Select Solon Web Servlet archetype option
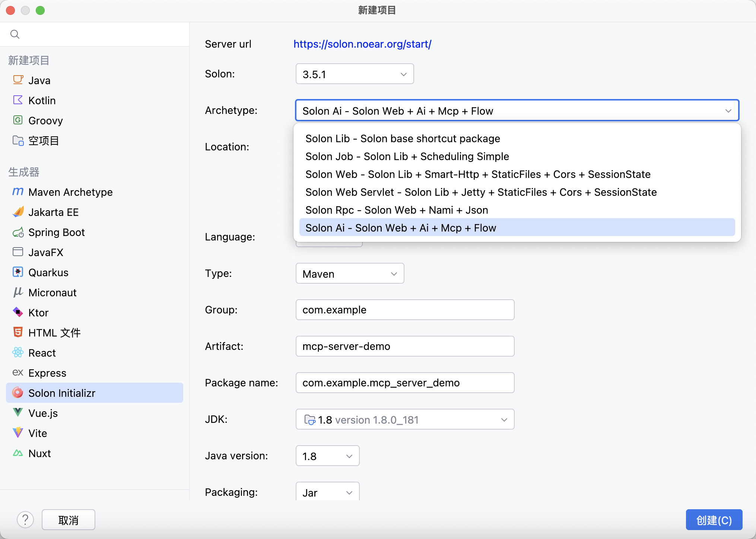This screenshot has height=539, width=756. 481,192
